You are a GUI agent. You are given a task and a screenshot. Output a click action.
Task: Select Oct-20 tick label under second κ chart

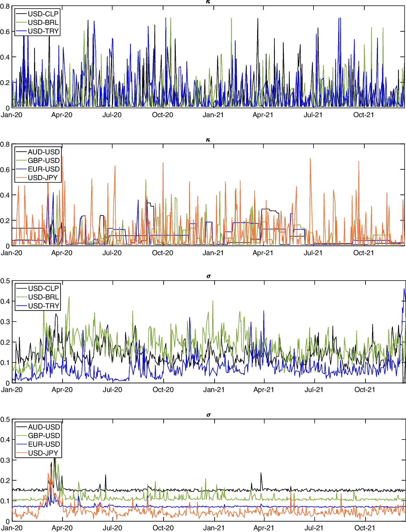[x=163, y=253]
